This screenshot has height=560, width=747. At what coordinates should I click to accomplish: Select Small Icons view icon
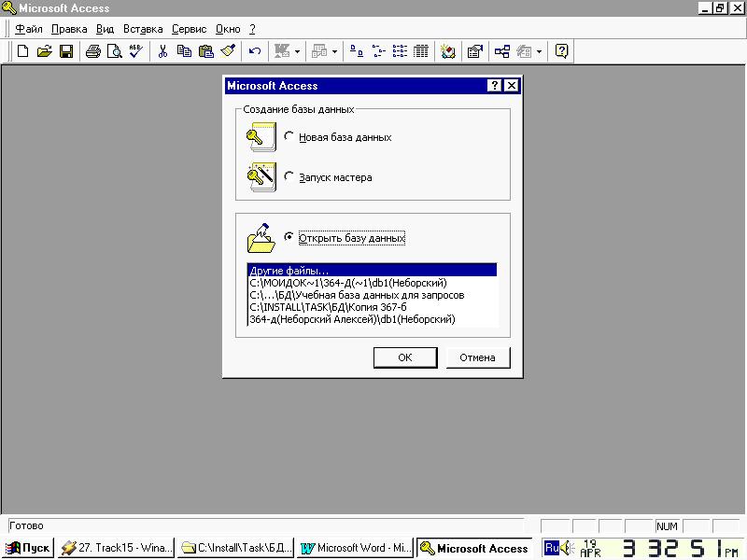378,51
